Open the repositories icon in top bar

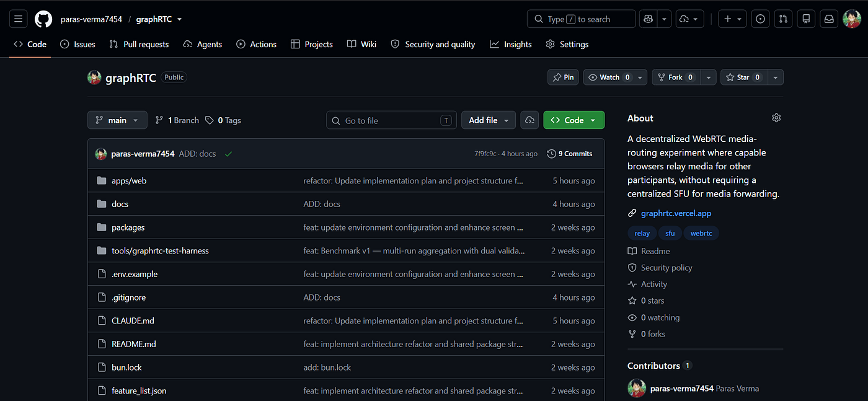(806, 19)
